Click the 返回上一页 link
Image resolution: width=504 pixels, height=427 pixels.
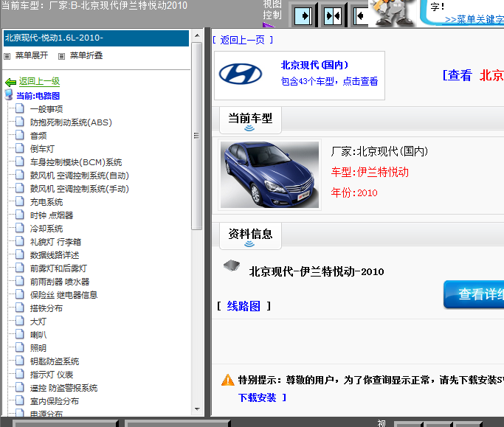[242, 40]
